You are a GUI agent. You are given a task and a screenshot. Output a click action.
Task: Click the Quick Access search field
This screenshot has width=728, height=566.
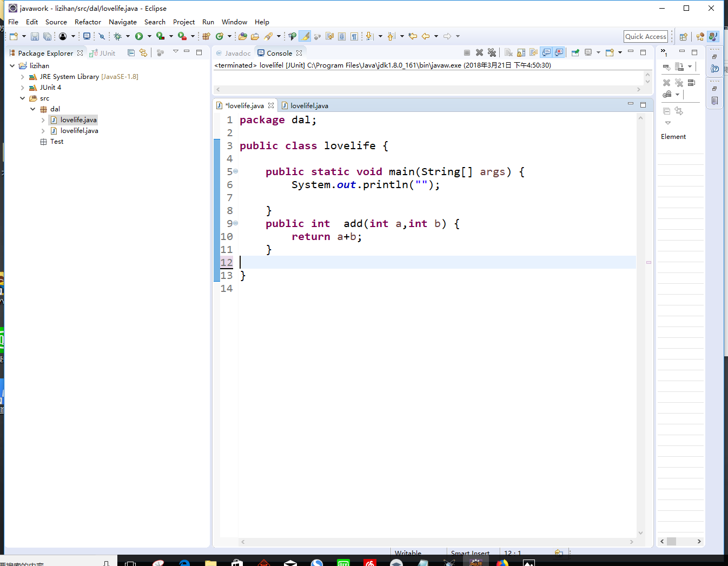(645, 36)
